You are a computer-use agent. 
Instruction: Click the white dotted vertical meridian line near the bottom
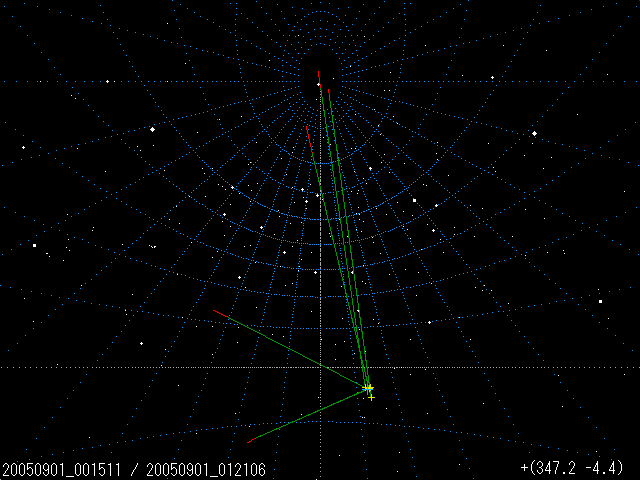pyautogui.click(x=320, y=430)
